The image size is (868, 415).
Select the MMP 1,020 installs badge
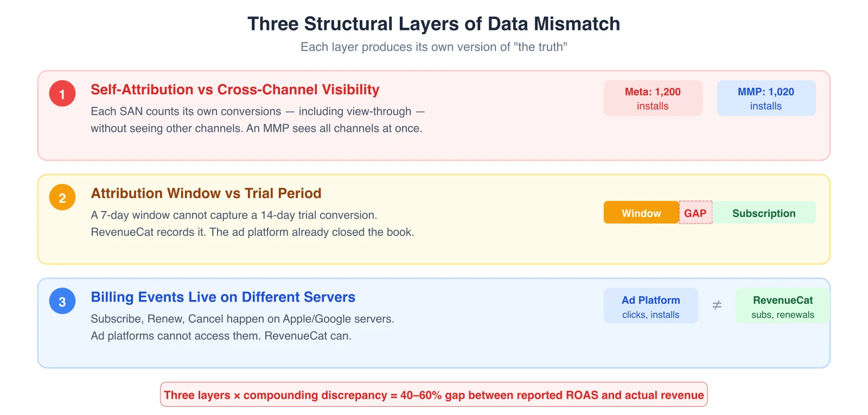(x=766, y=98)
